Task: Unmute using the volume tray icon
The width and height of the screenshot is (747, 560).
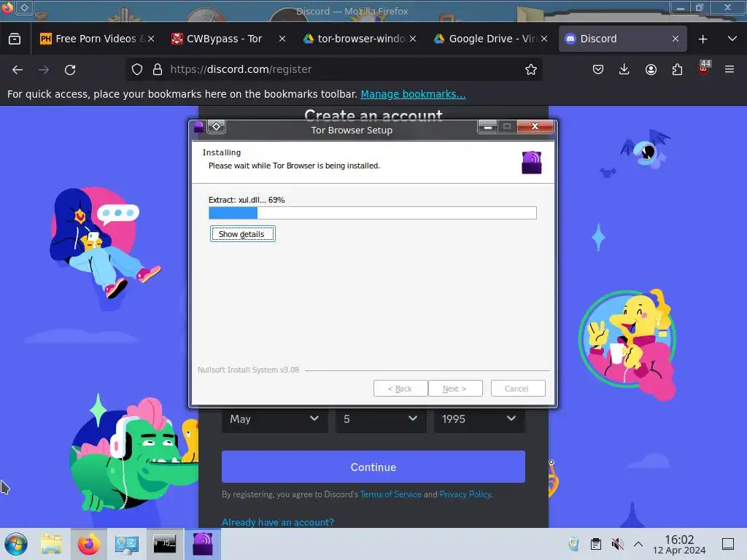Action: (617, 544)
